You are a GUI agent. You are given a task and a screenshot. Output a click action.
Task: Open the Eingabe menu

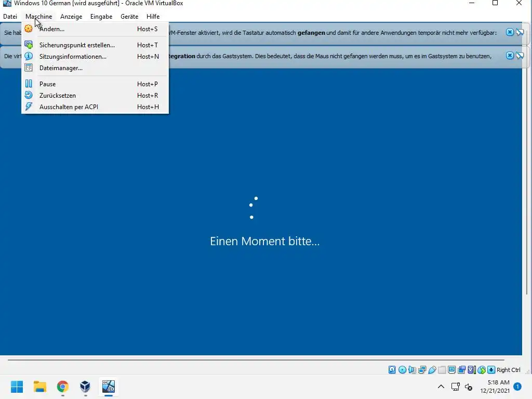(x=101, y=16)
